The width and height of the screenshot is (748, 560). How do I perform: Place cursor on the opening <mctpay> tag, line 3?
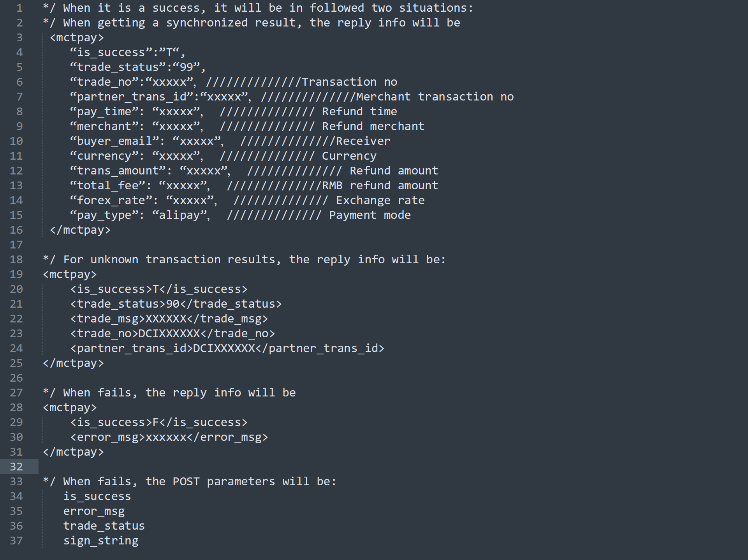pyautogui.click(x=77, y=37)
